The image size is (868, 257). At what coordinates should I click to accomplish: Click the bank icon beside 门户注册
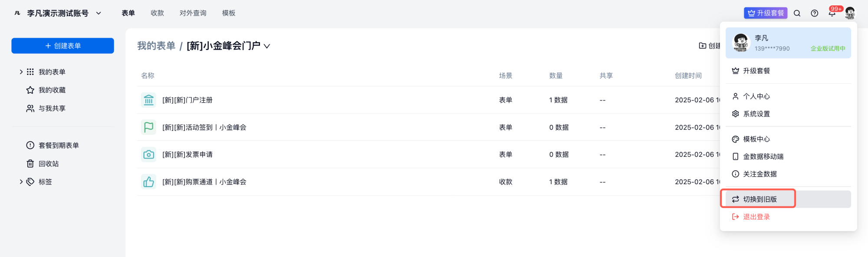click(x=148, y=100)
